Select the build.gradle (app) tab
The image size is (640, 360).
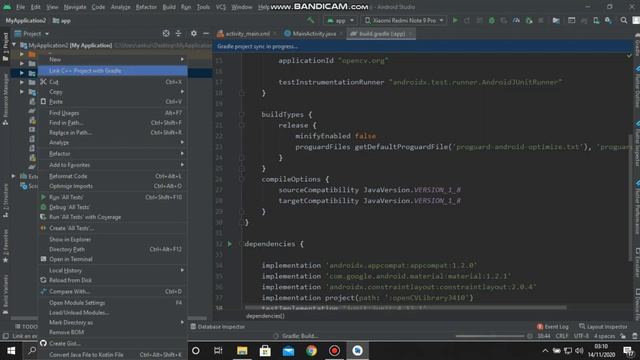click(381, 34)
